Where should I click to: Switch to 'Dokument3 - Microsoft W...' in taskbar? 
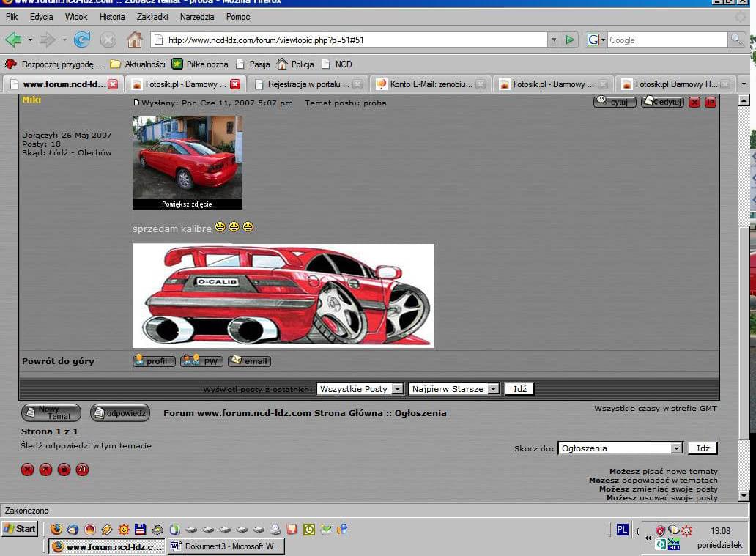[x=226, y=546]
